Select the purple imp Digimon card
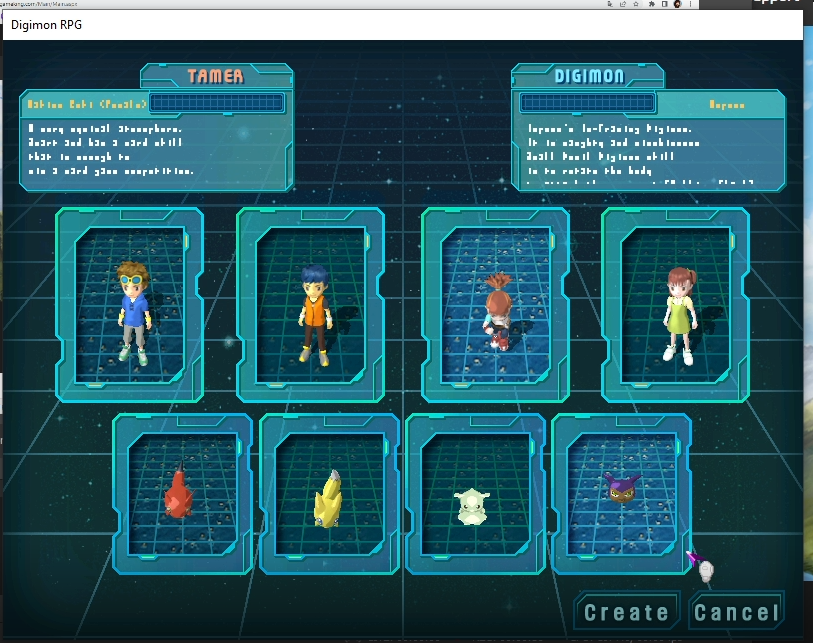Image resolution: width=814 pixels, height=643 pixels. 621,494
